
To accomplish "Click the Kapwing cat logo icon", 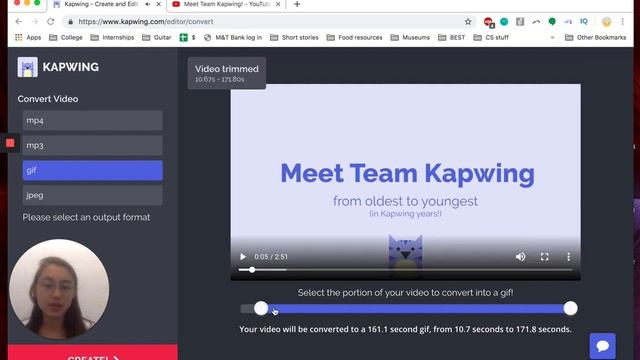I will pos(27,67).
